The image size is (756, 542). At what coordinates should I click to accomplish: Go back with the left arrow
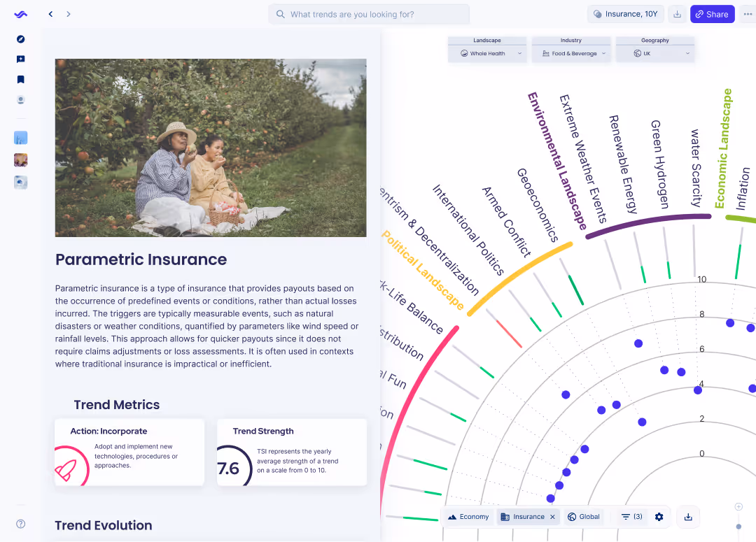click(50, 14)
